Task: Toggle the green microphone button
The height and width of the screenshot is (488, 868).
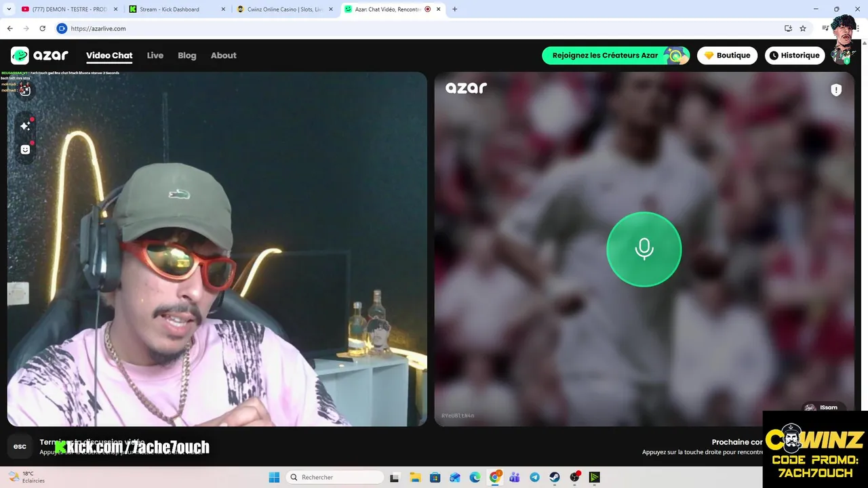Action: point(644,249)
